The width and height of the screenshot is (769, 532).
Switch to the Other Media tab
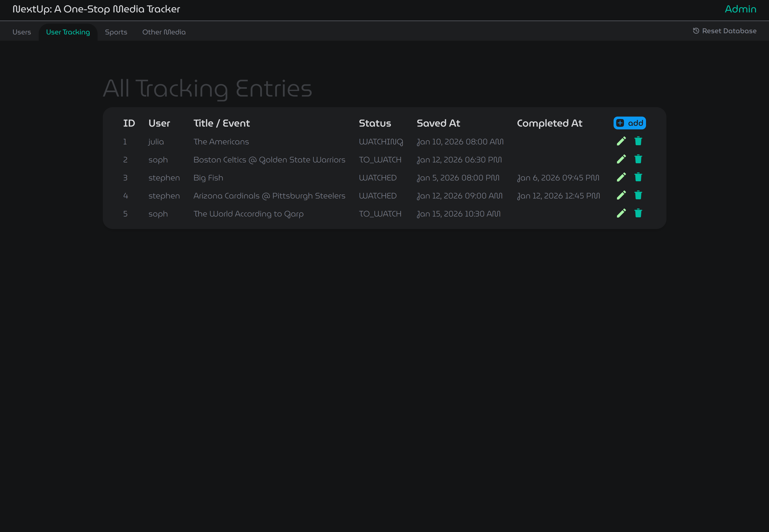coord(164,32)
